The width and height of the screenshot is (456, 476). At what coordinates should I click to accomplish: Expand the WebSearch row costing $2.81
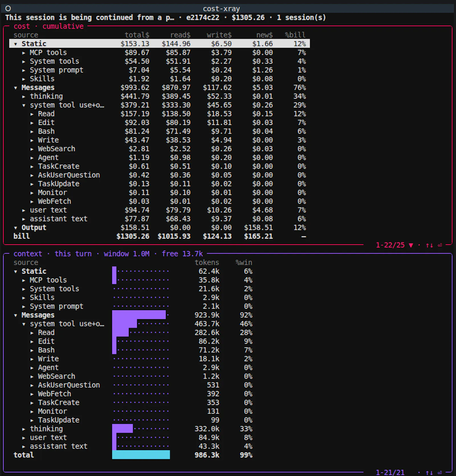pyautogui.click(x=32, y=149)
